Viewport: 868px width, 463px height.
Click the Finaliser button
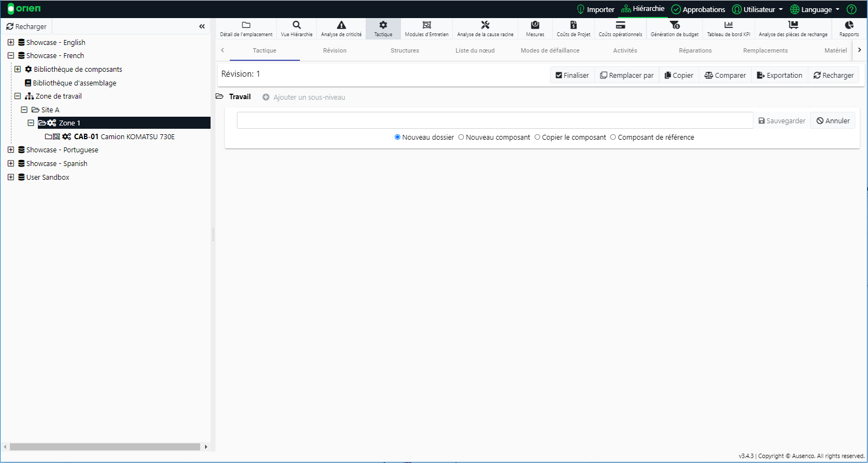pos(572,76)
